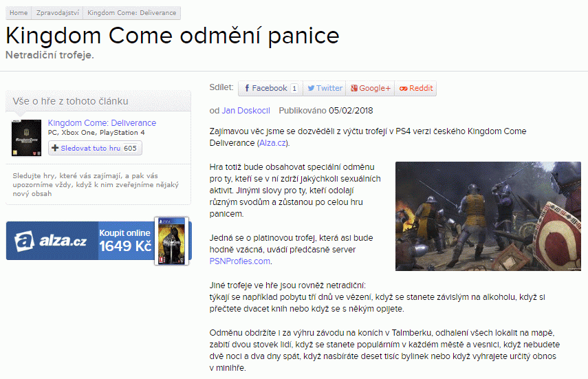The image size is (588, 379).
Task: Click the Reddit alien icon
Action: coord(404,89)
